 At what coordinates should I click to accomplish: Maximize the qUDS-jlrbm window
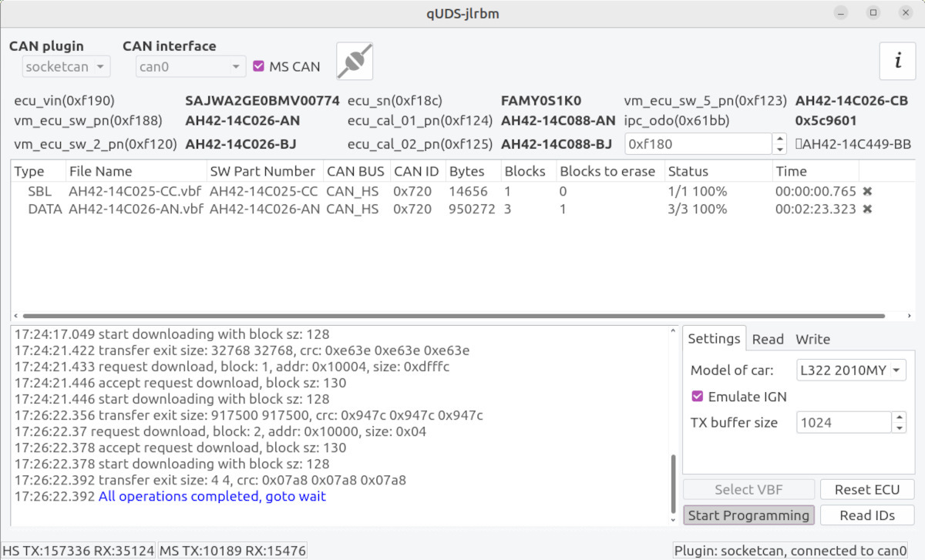(x=873, y=12)
